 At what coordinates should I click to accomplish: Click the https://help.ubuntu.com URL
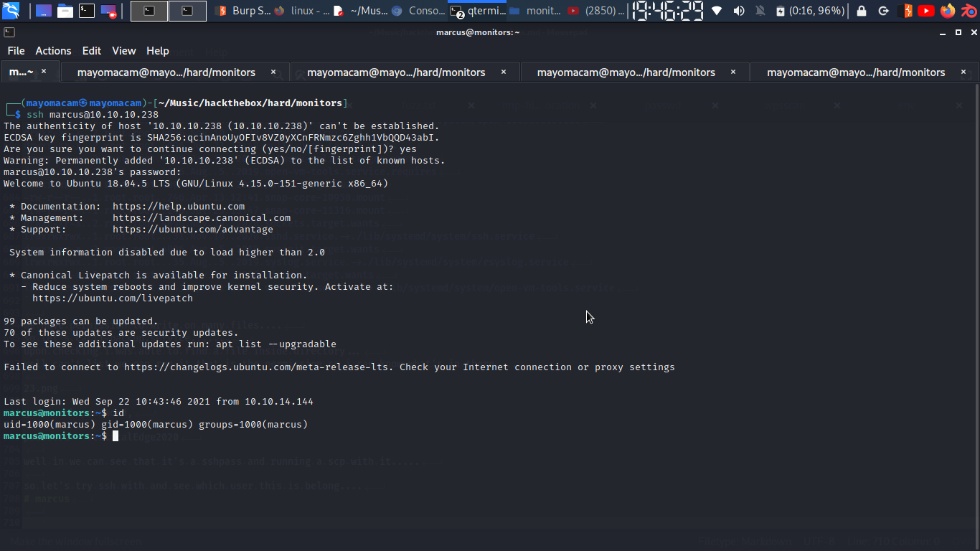179,207
